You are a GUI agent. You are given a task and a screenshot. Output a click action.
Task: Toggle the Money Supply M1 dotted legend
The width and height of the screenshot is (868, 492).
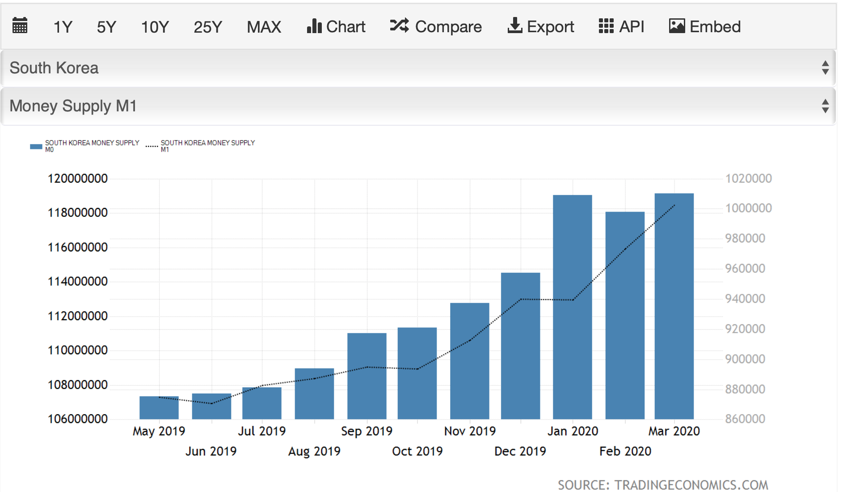[x=152, y=146]
